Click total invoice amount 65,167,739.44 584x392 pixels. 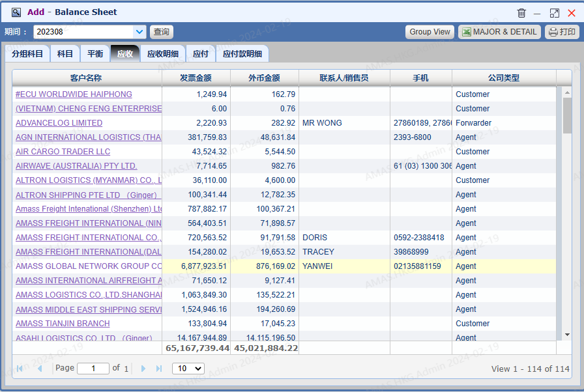pos(197,348)
